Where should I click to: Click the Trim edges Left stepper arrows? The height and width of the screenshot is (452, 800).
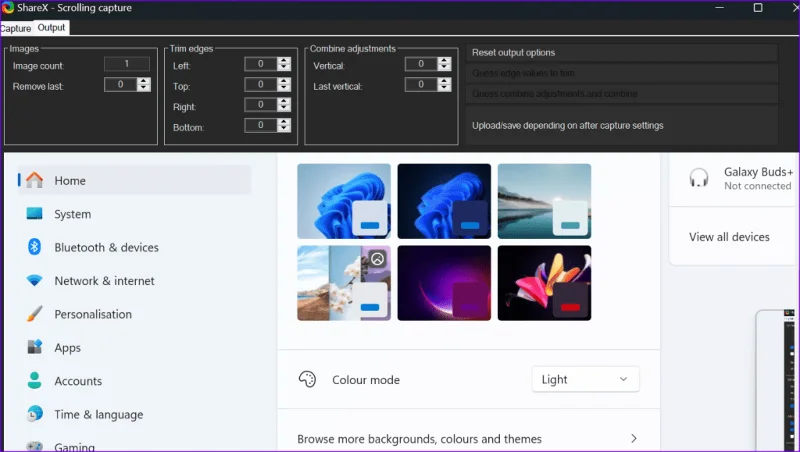284,64
